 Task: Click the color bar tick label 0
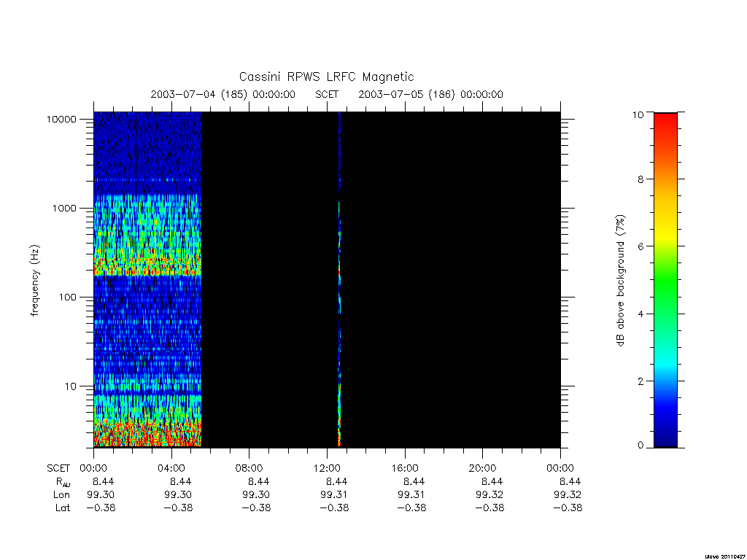pyautogui.click(x=640, y=446)
